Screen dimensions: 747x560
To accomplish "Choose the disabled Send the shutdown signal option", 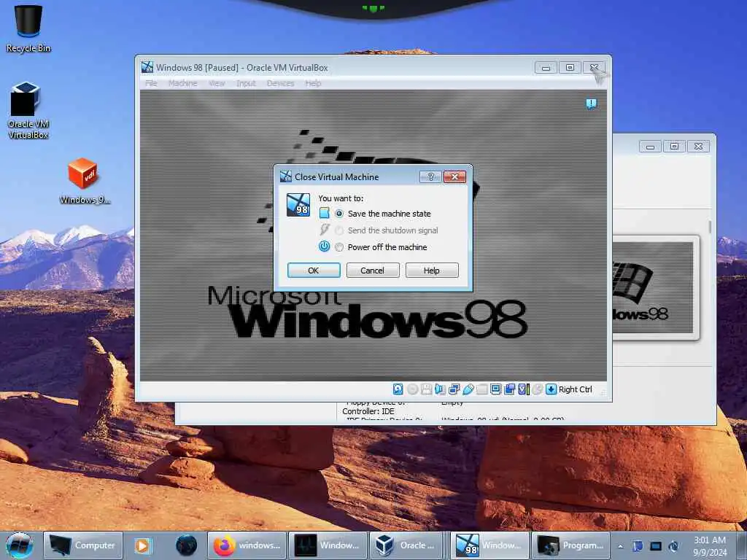I will point(338,230).
